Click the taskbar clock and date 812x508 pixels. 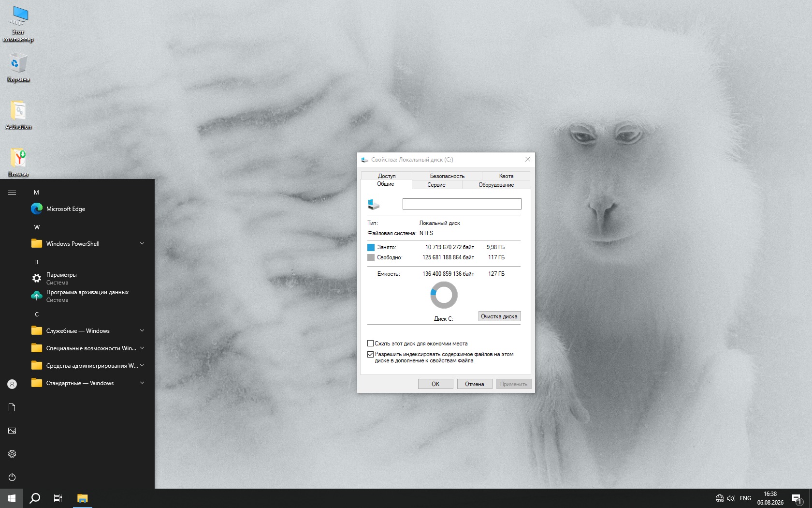pos(770,498)
